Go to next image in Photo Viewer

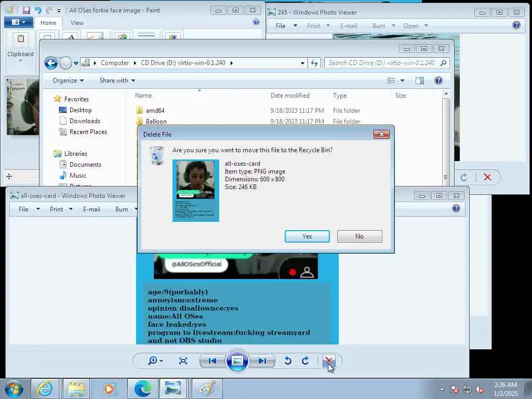(x=262, y=361)
